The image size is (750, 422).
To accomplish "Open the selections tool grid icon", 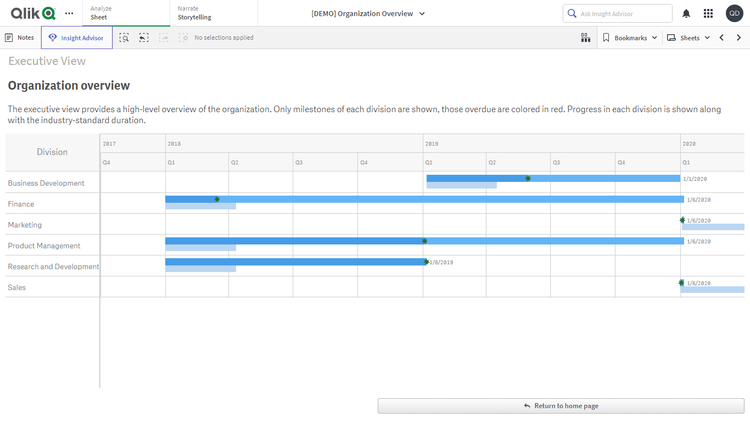I will click(585, 37).
